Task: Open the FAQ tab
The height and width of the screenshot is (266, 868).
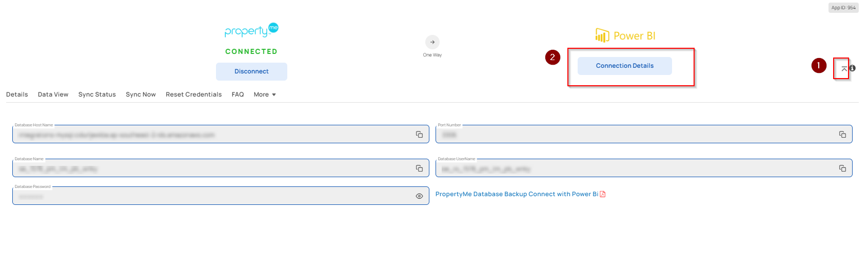Action: coord(238,94)
